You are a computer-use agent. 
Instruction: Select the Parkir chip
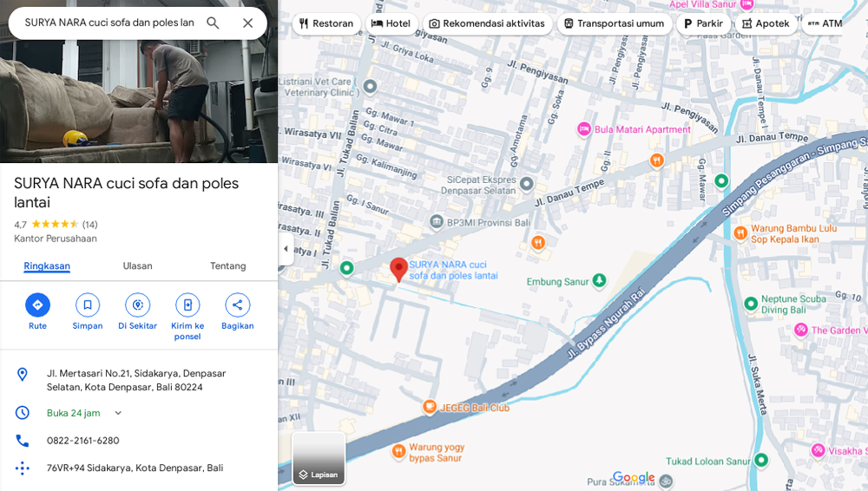point(704,23)
